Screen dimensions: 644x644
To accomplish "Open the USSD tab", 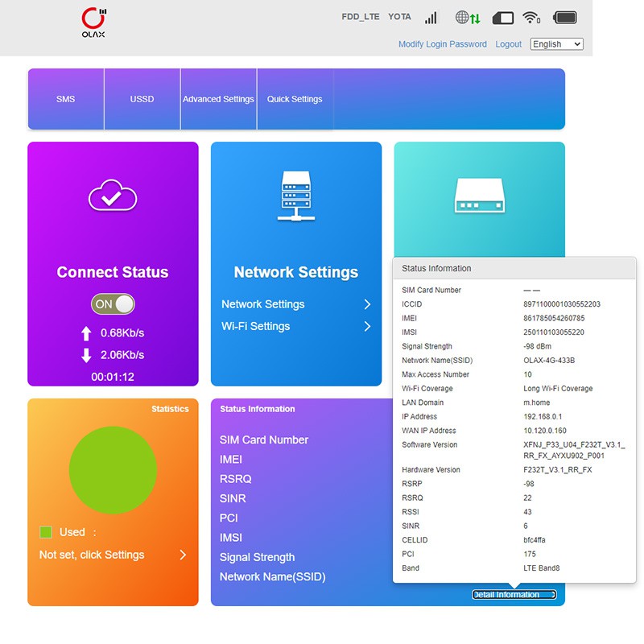I will [x=142, y=99].
